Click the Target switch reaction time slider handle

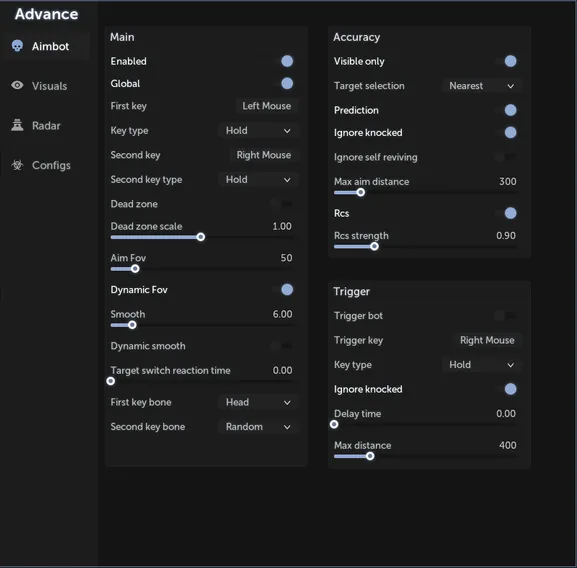point(110,381)
